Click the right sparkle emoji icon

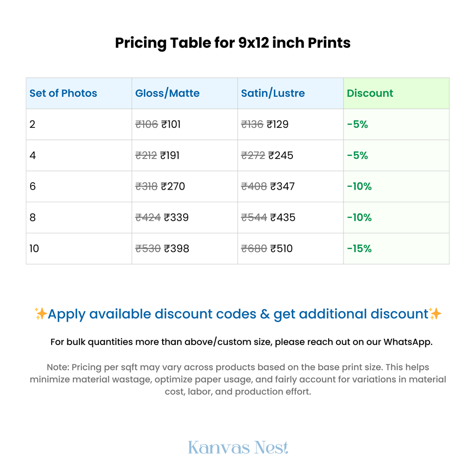point(435,314)
